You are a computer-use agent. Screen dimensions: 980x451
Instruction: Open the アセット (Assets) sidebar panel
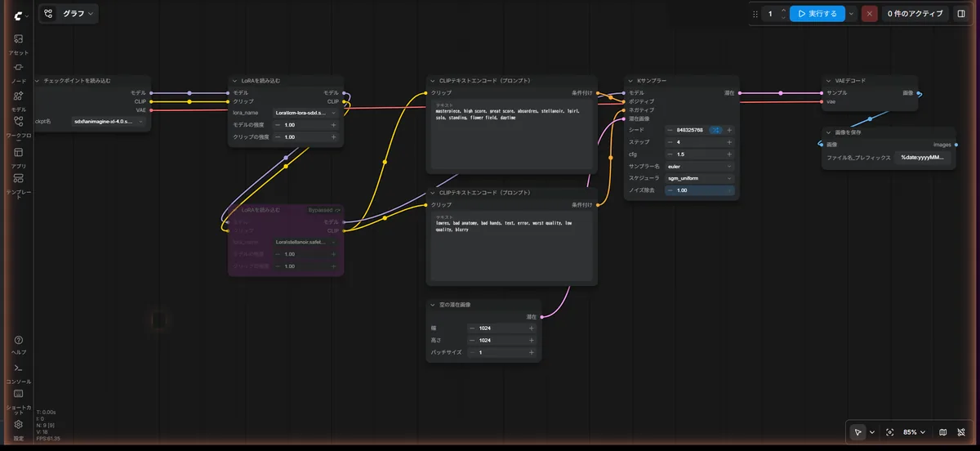coord(18,43)
